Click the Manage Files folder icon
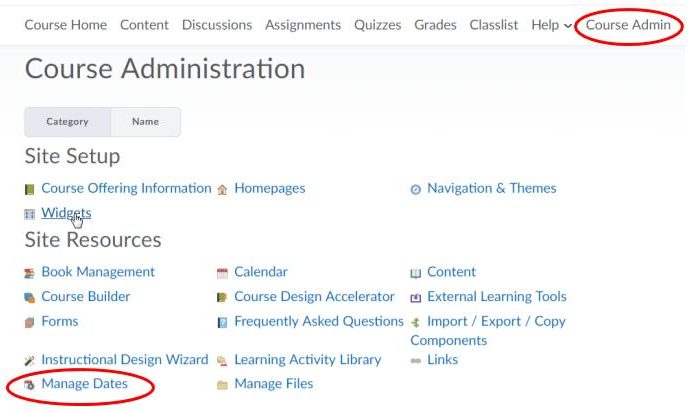Screen dimensions: 698x413 [x=222, y=385]
